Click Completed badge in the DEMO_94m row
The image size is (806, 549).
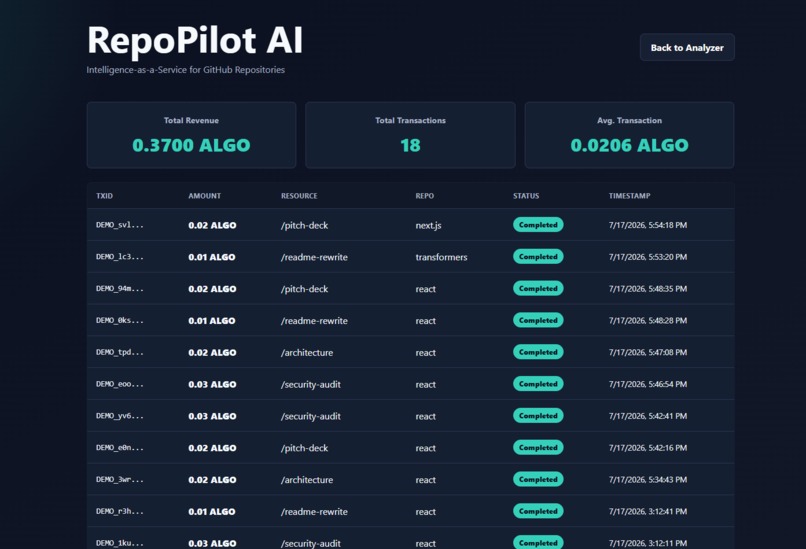(x=538, y=288)
